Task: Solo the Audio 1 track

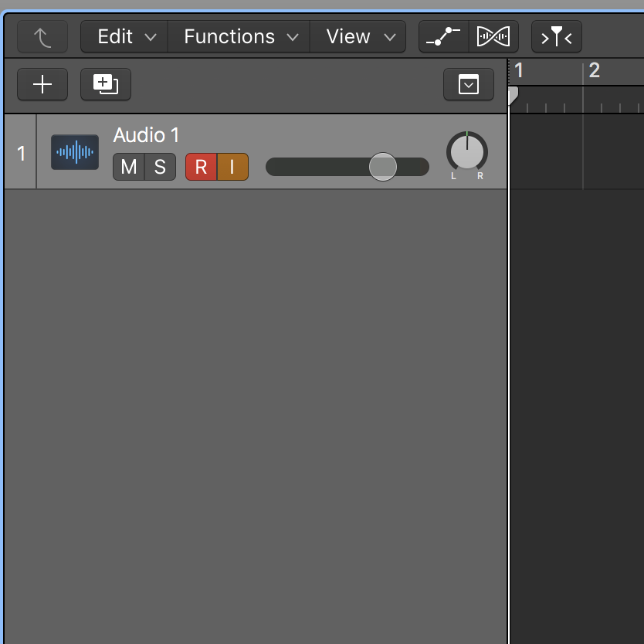Action: [160, 167]
